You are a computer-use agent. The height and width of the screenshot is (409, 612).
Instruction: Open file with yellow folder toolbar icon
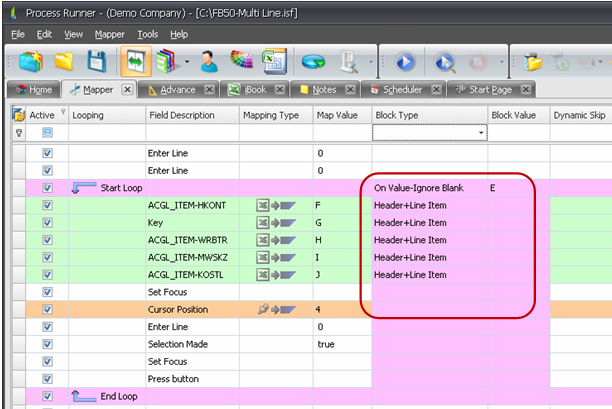pos(64,61)
